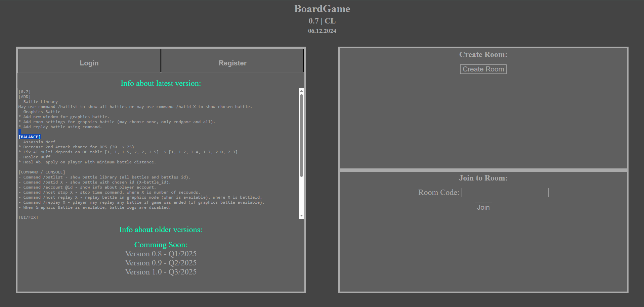Click 'Info about latest version:' heading
644x307 pixels.
[x=161, y=84]
